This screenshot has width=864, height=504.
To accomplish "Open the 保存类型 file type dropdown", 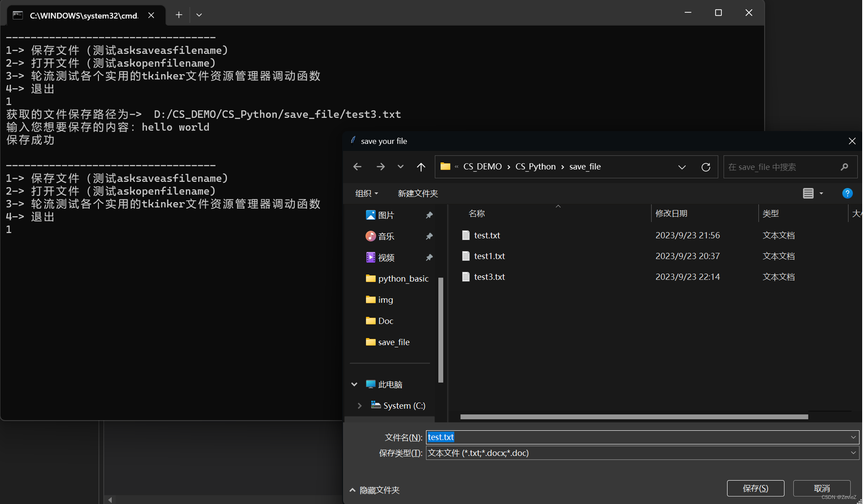I will [853, 453].
